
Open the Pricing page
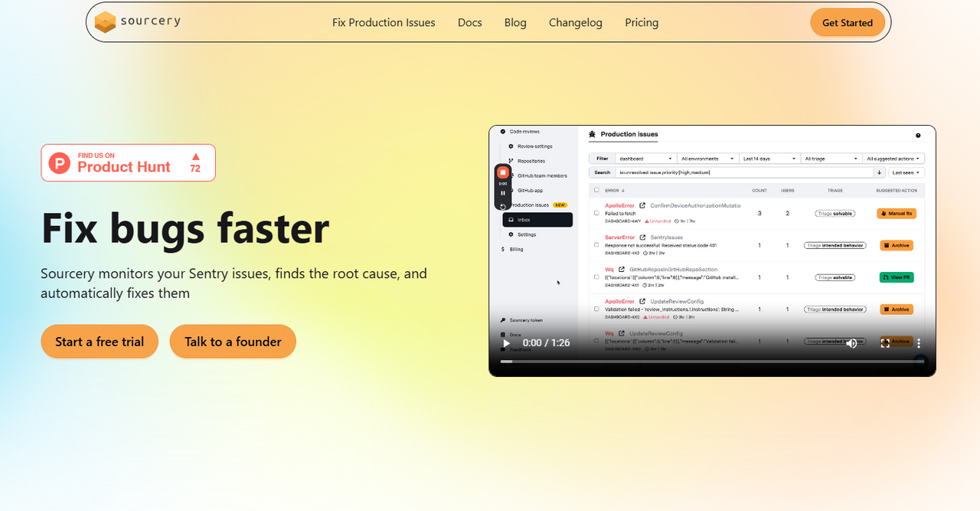coord(642,22)
